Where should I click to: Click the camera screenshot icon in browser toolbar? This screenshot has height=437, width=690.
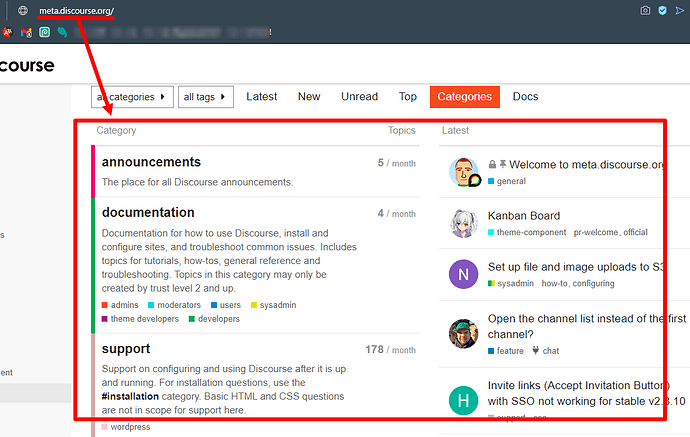pos(645,11)
